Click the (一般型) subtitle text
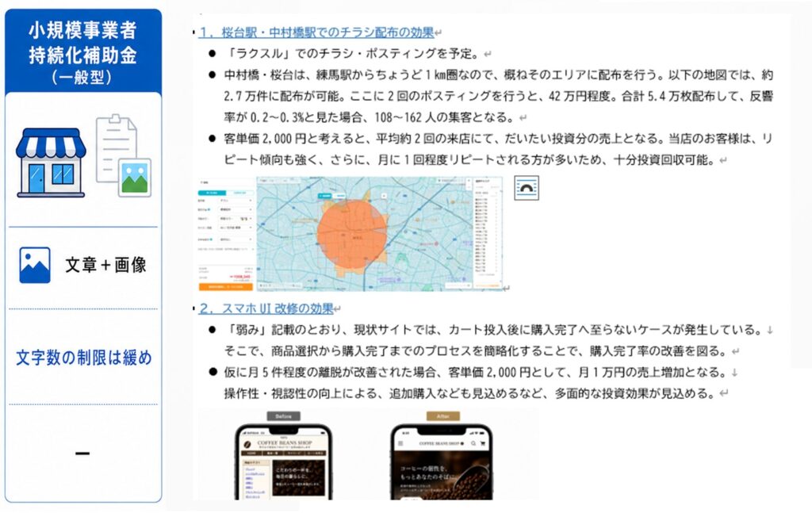The height and width of the screenshot is (513, 812). coord(82,78)
